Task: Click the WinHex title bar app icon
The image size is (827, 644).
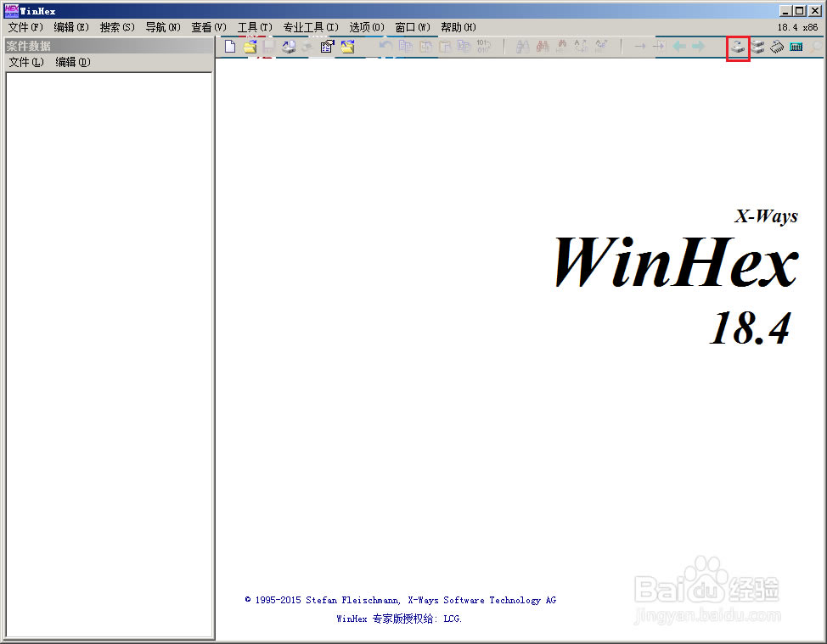Action: 11,10
